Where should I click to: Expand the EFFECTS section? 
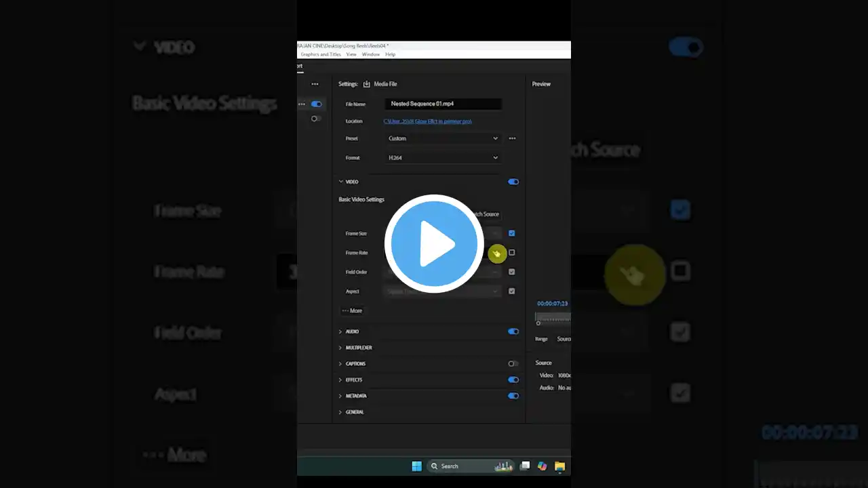pos(340,380)
